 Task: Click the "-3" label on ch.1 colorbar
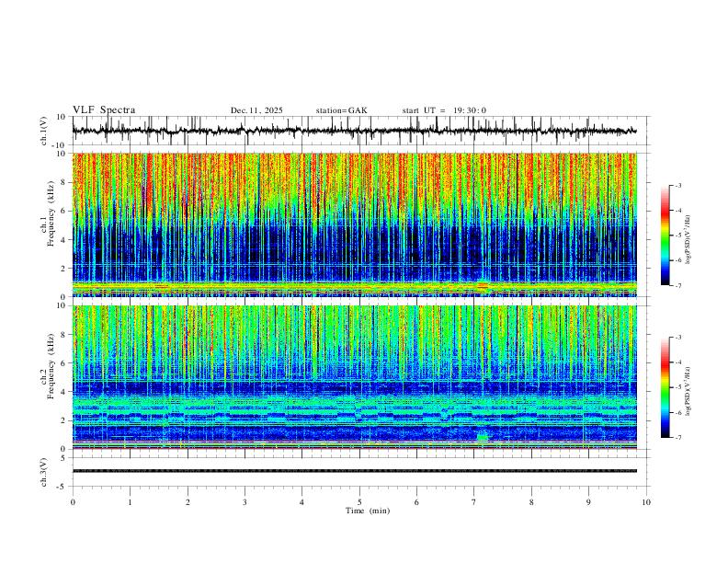(678, 185)
